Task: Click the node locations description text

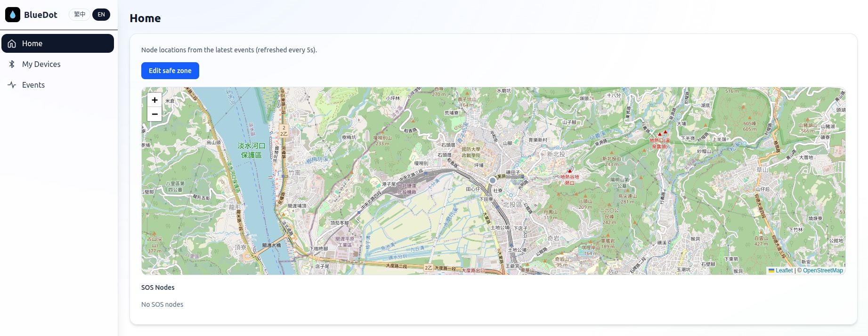Action: click(229, 50)
